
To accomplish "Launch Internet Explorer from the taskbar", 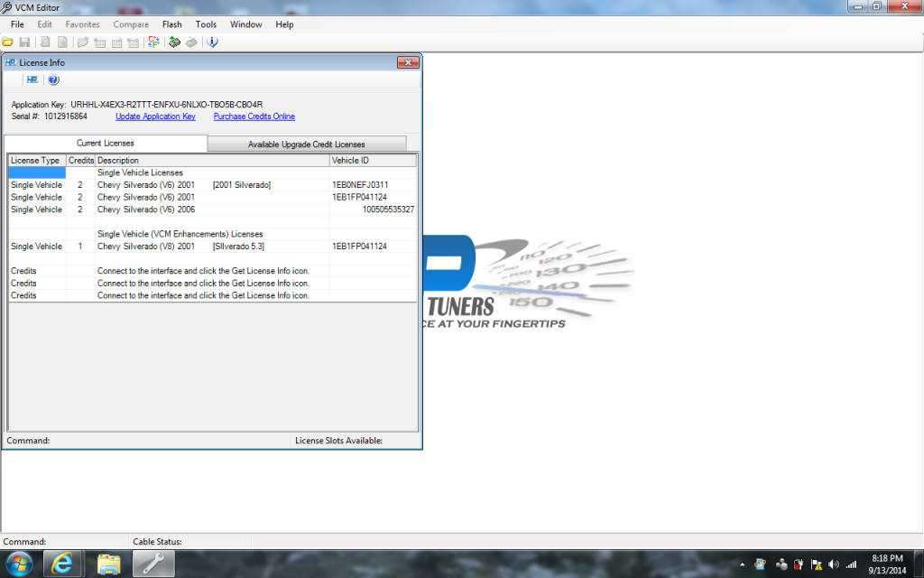I will pyautogui.click(x=62, y=564).
